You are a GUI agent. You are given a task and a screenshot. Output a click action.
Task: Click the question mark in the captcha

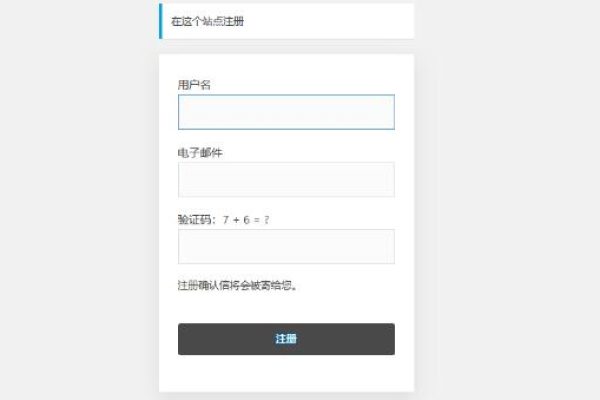[267, 219]
